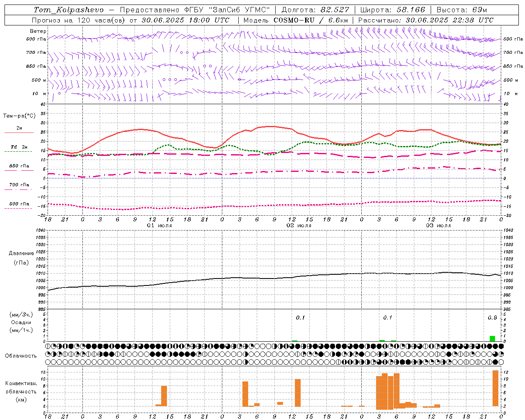This screenshot has height=420, width=525.
Task: Click the orange convective bar near 4h on 02 июля
Action: pyautogui.click(x=245, y=394)
